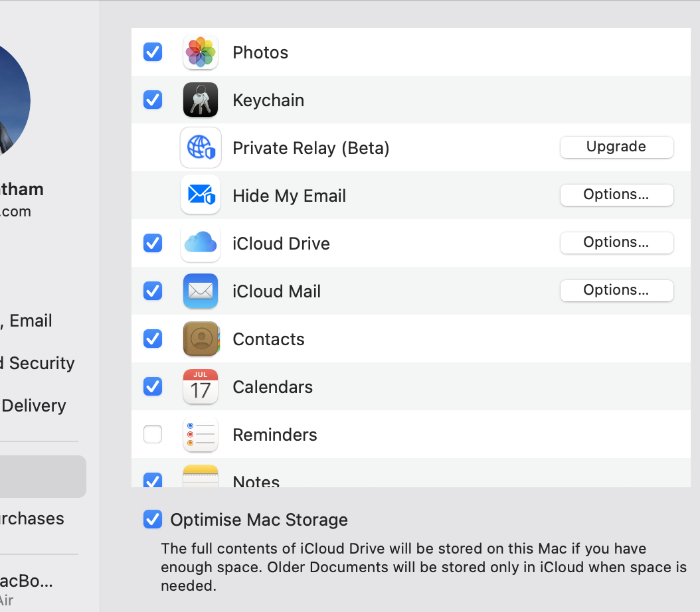Open Options for iCloud Mail
The width and height of the screenshot is (700, 612).
[616, 290]
